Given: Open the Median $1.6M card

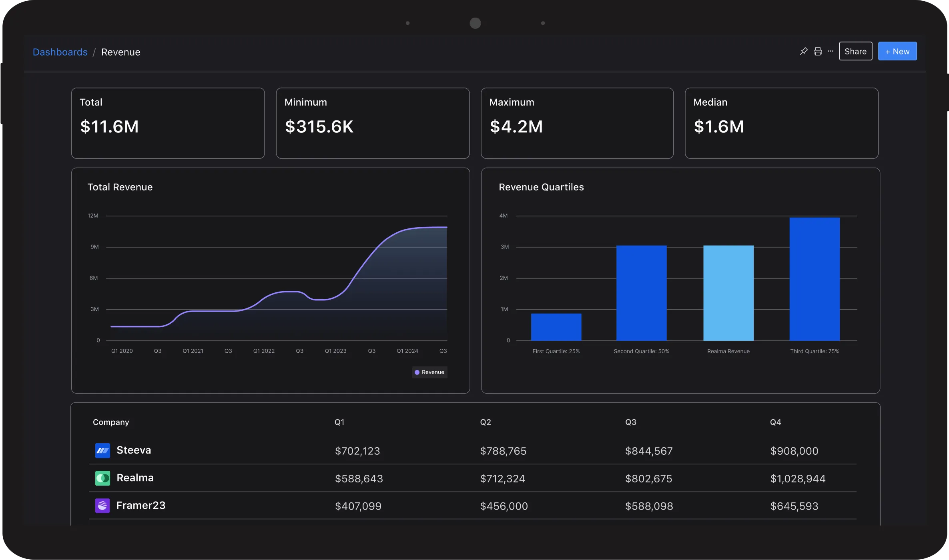Looking at the screenshot, I should tap(781, 123).
